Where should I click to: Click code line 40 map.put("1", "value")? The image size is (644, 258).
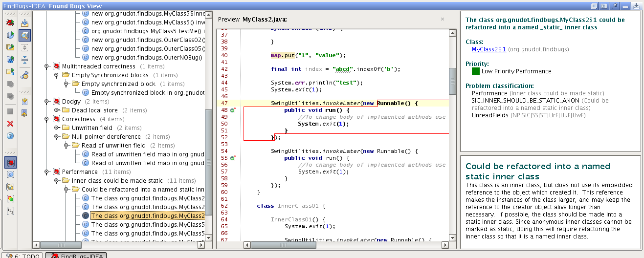[x=308, y=55]
